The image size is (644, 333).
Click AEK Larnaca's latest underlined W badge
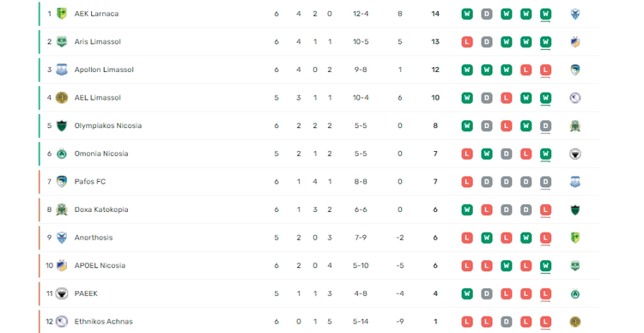pyautogui.click(x=545, y=14)
